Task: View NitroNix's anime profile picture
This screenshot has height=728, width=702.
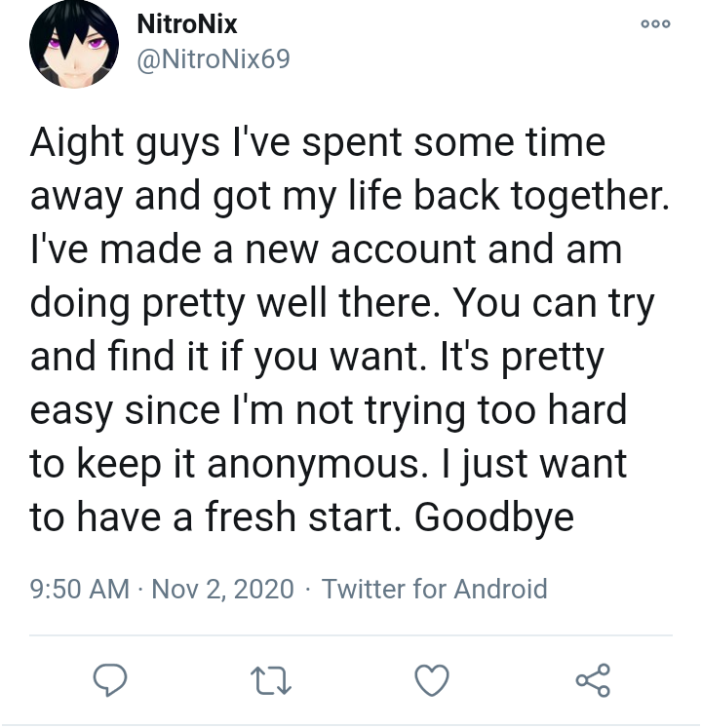Action: (74, 44)
